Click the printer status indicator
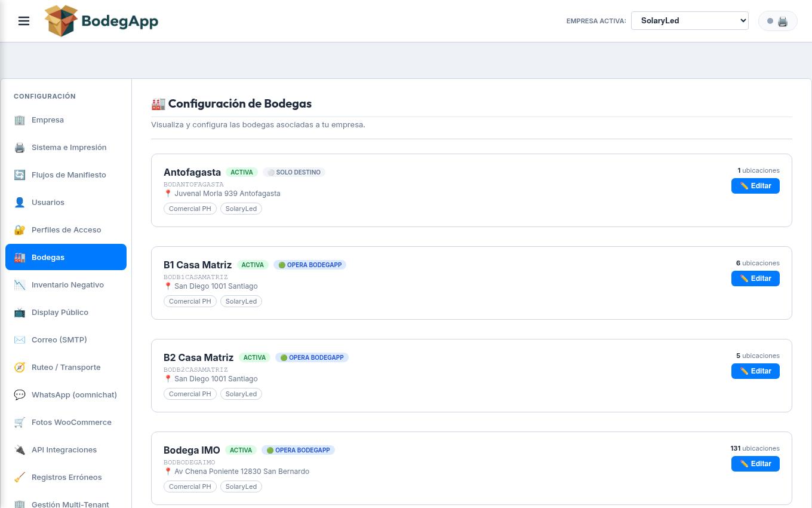This screenshot has width=812, height=508. [777, 21]
